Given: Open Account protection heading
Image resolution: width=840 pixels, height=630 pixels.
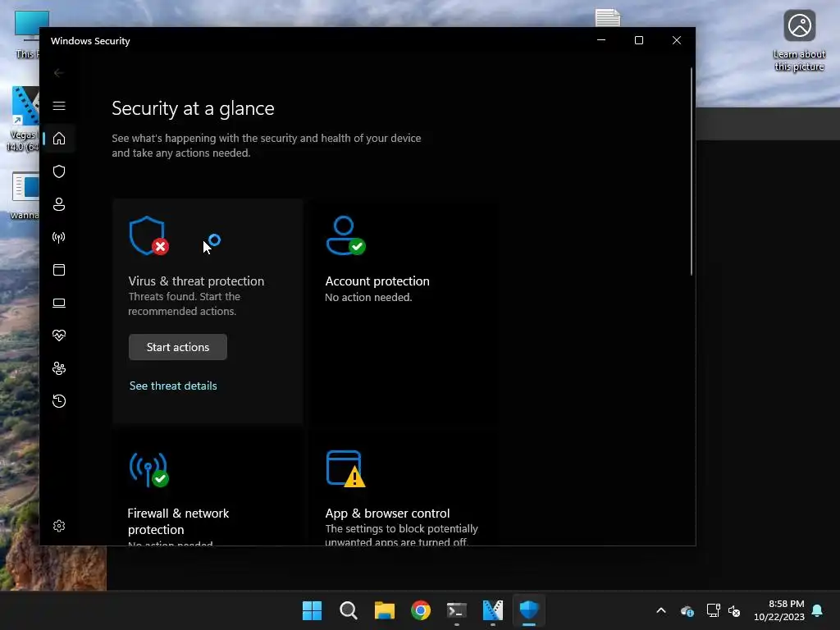Looking at the screenshot, I should click(377, 281).
